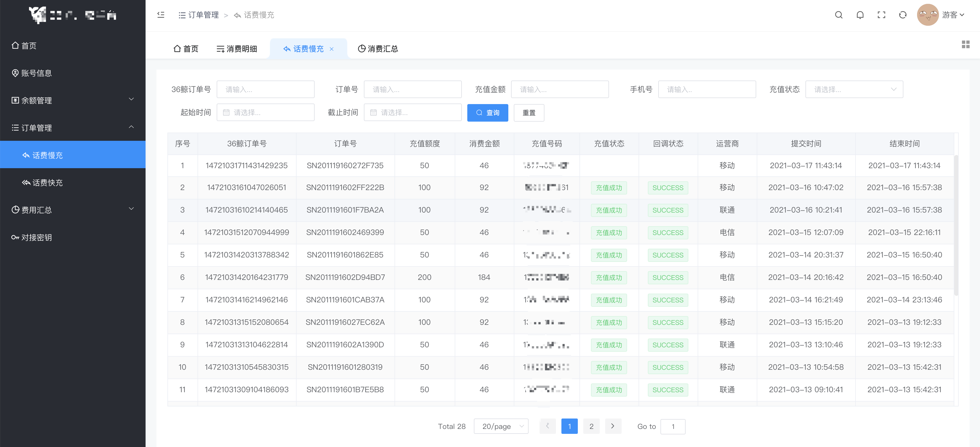Click the refresh icon in header
980x447 pixels.
pyautogui.click(x=902, y=15)
